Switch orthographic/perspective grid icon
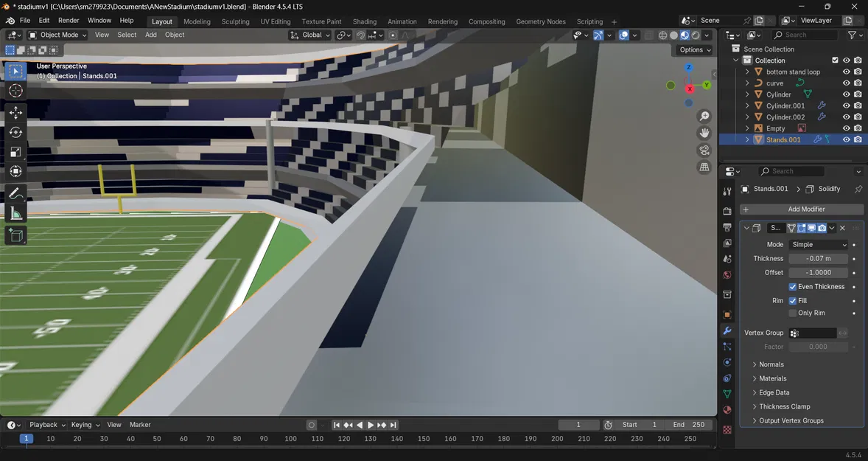Screen dimensions: 868x461 [704, 167]
